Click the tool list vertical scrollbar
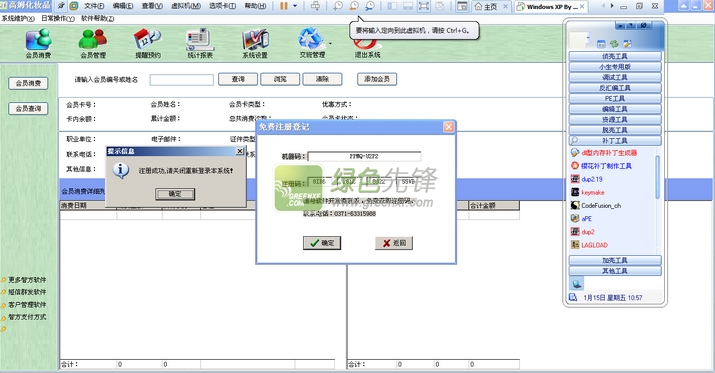 click(x=657, y=177)
